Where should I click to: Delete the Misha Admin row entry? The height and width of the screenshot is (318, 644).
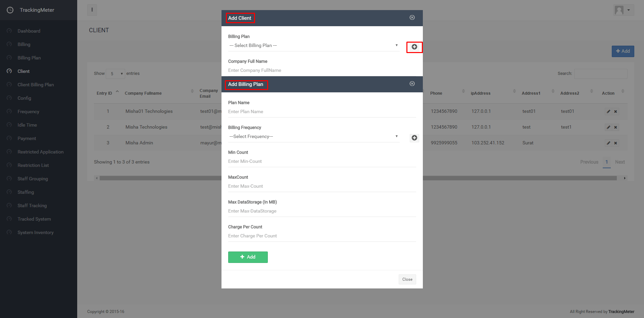coord(615,143)
